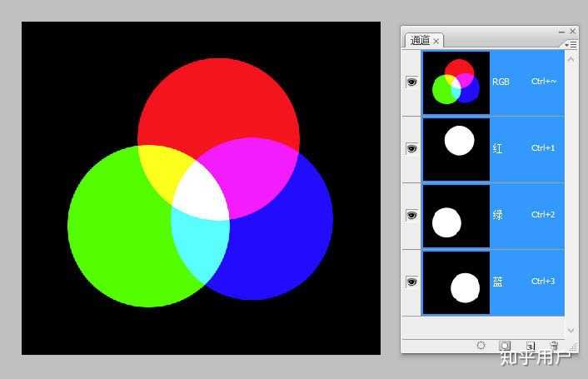Toggle visibility of the 蓝 channel
The width and height of the screenshot is (588, 379).
click(x=411, y=282)
